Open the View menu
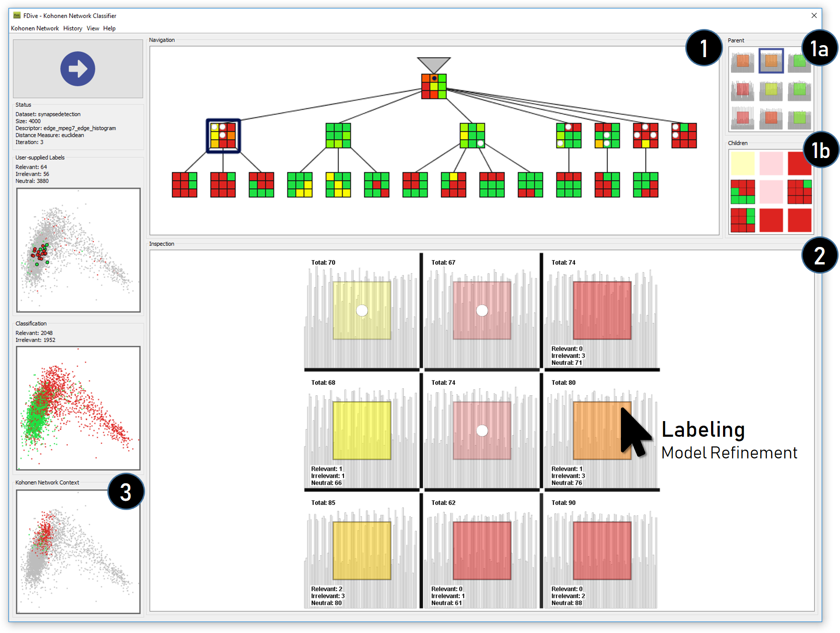 (x=93, y=28)
